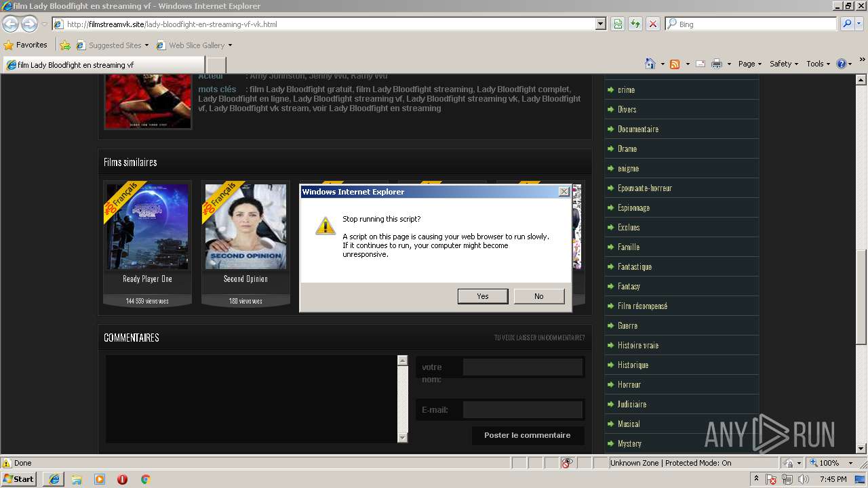This screenshot has width=868, height=488.
Task: Open the Safety menu dropdown
Action: click(784, 64)
